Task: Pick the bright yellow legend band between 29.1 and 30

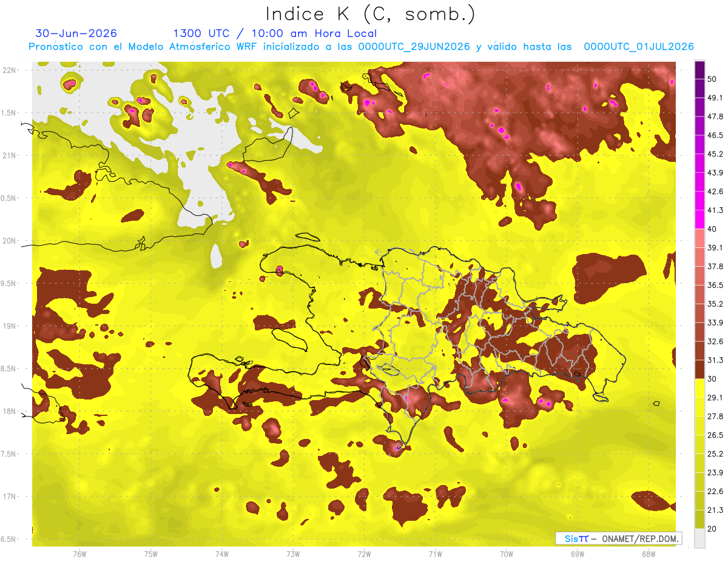Action: (x=699, y=388)
